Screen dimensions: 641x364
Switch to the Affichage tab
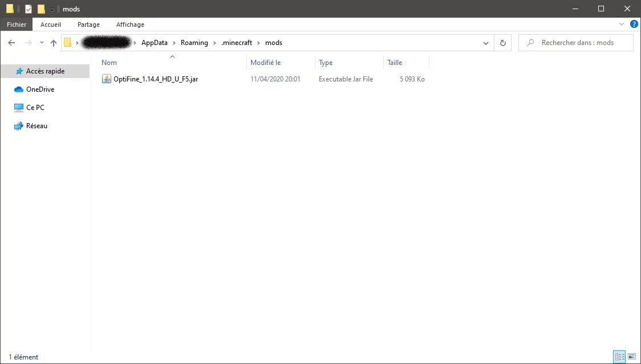coord(130,24)
